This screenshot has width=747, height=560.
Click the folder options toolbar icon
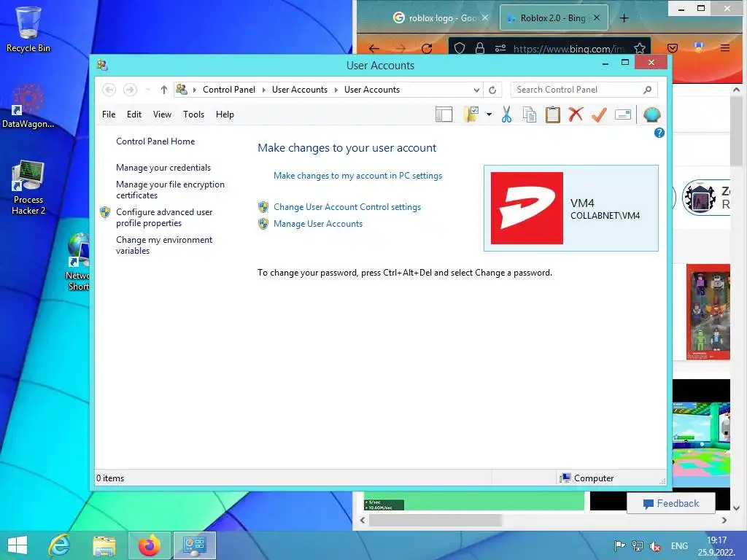coord(471,114)
